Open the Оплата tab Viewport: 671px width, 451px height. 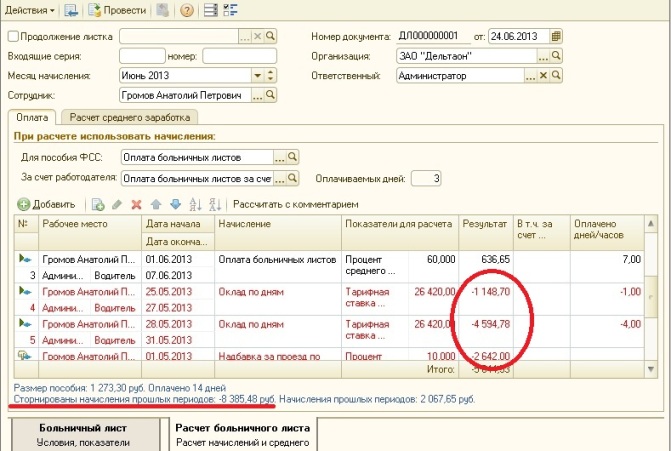pyautogui.click(x=31, y=118)
